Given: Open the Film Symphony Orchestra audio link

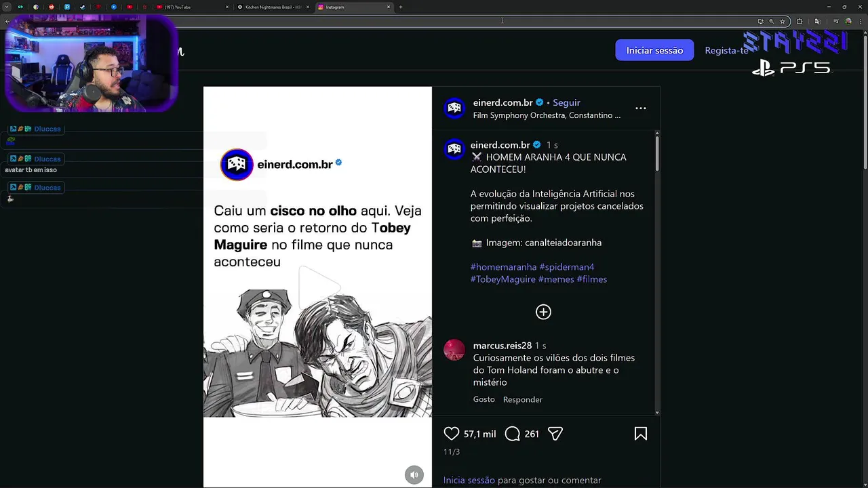Looking at the screenshot, I should (x=547, y=115).
